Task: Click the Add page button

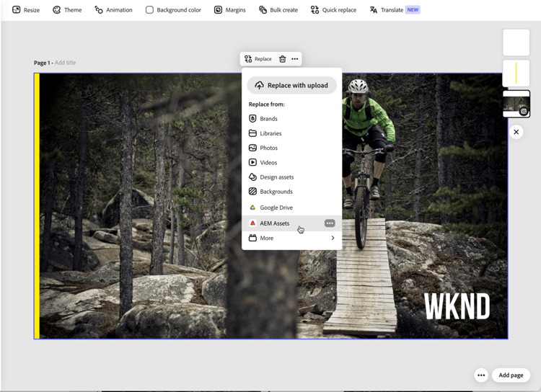Action: pyautogui.click(x=511, y=375)
